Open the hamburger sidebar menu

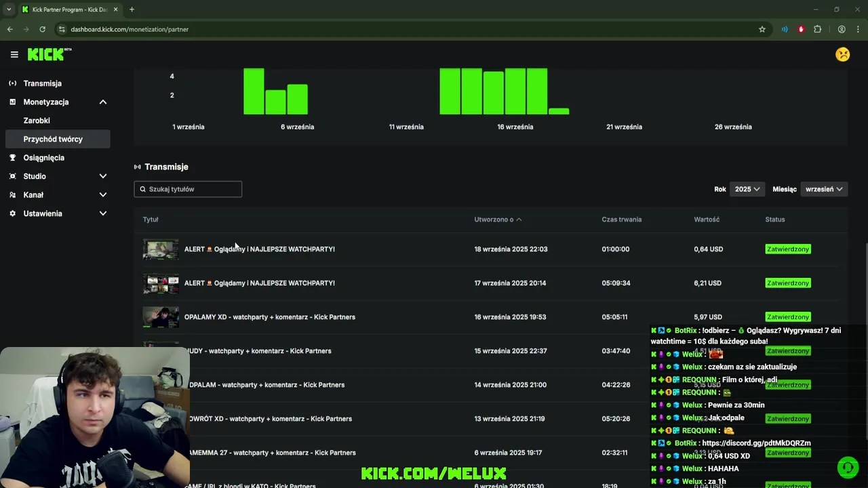click(14, 54)
